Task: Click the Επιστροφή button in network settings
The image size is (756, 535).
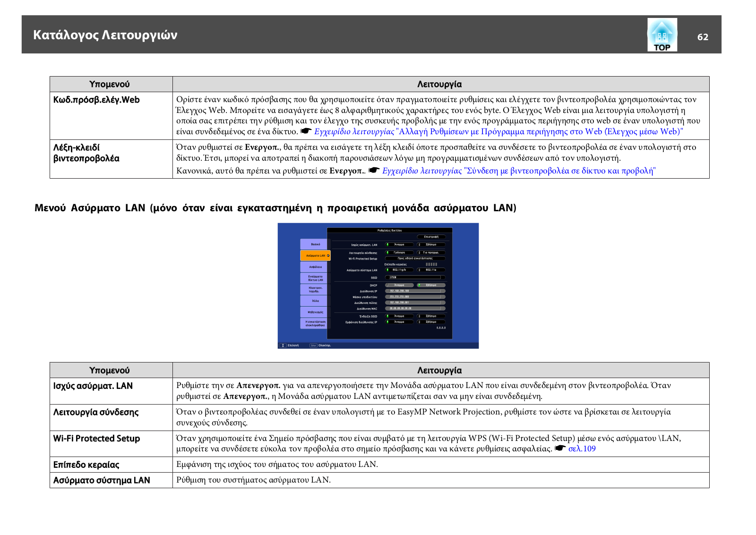Action: 431,237
